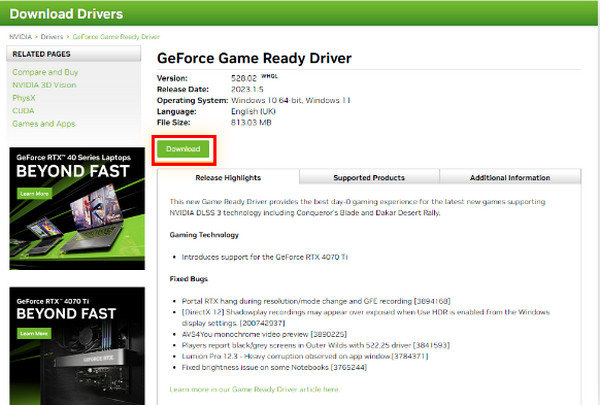Open the Additional Information tab
The width and height of the screenshot is (600, 405).
coord(510,178)
